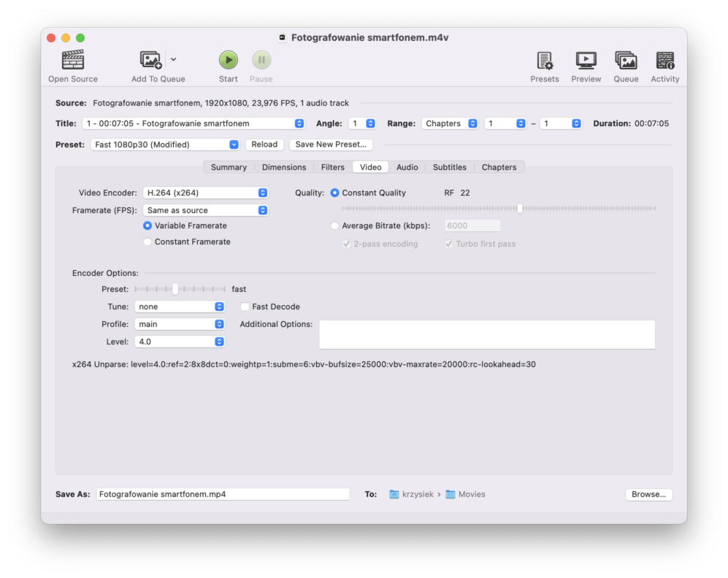
Task: Open the Presets panel icon
Action: [x=544, y=60]
